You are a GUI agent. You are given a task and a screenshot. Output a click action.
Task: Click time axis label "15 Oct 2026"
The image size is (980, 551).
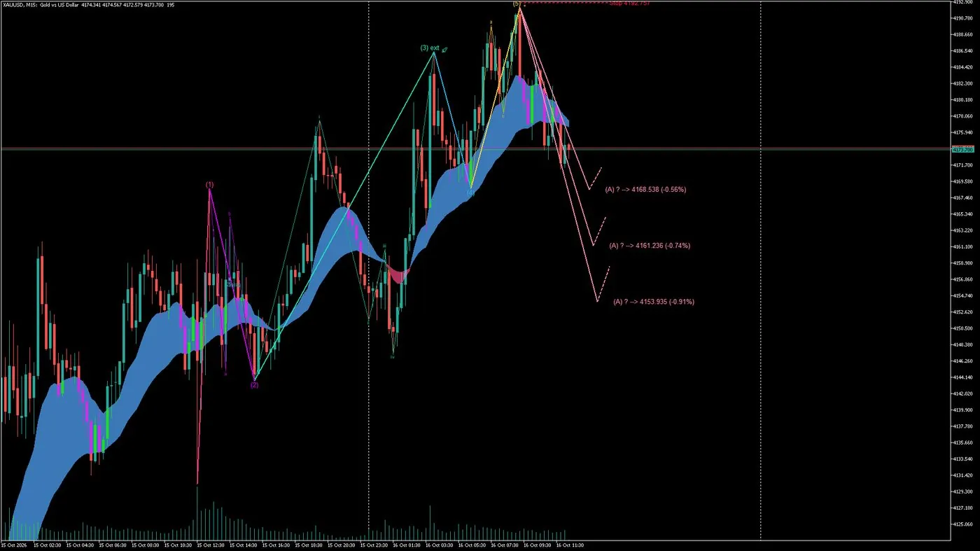(13, 545)
